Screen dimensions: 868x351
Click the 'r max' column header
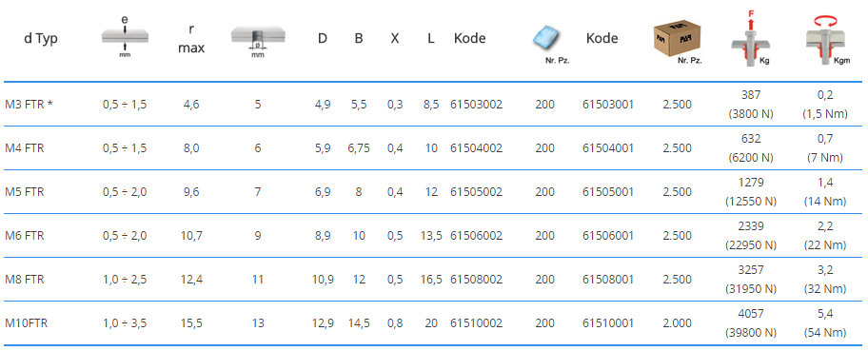(x=191, y=38)
